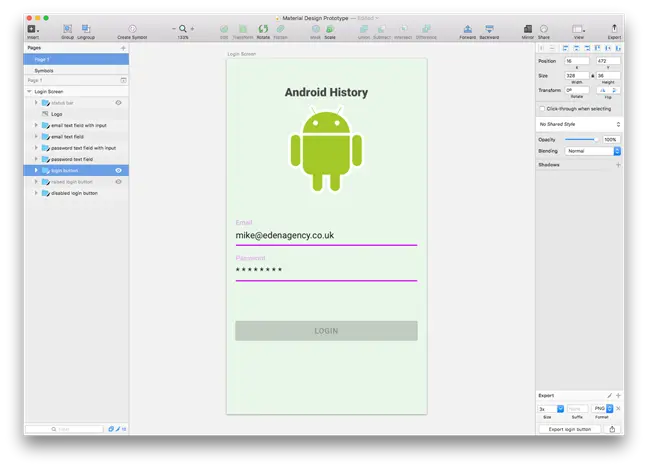Screen dimensions: 648x469
Task: Select the disabled login button layer
Action: 76,193
